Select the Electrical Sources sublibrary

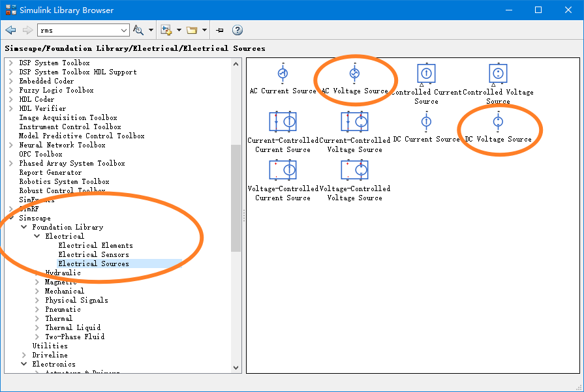coord(93,264)
